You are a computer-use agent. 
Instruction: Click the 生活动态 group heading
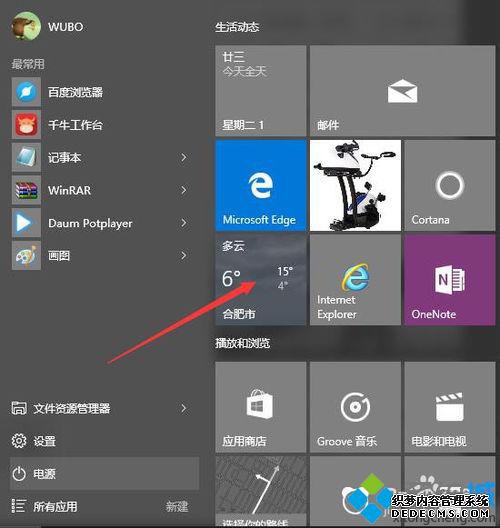coord(237,27)
